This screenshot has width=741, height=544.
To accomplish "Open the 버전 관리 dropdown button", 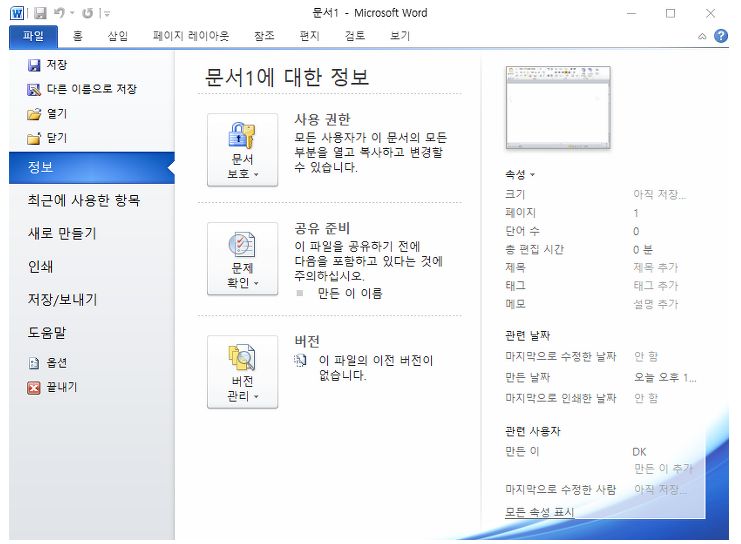I will 242,372.
